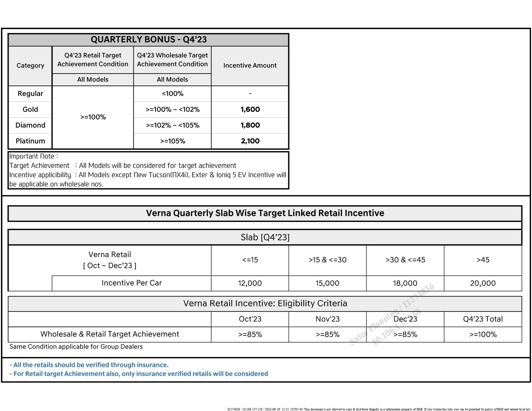The image size is (532, 411).
Task: Click the 'Incentive Per Car' label
Action: point(132,283)
